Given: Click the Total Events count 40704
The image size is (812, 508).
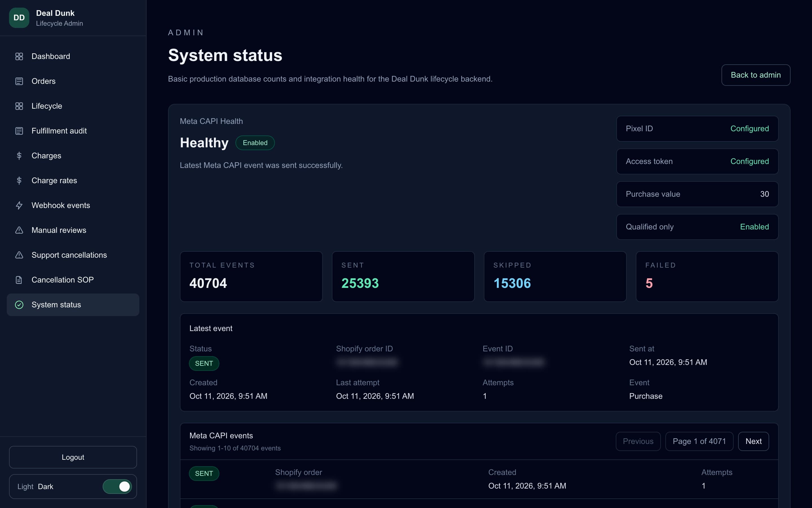Looking at the screenshot, I should click(x=208, y=283).
